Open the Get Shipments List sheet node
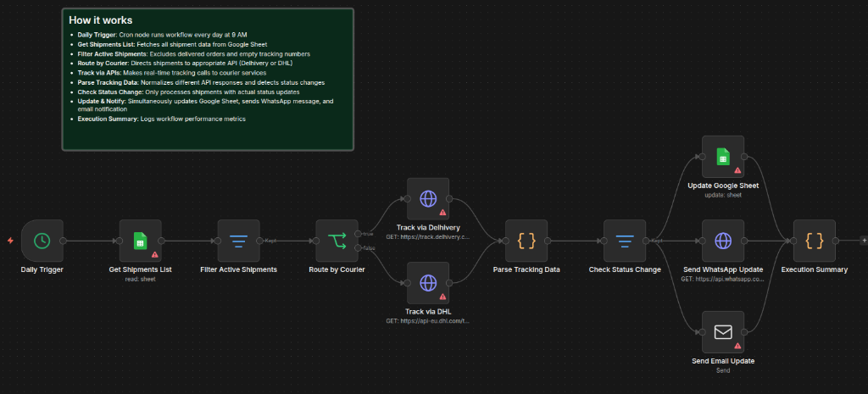 coord(141,241)
